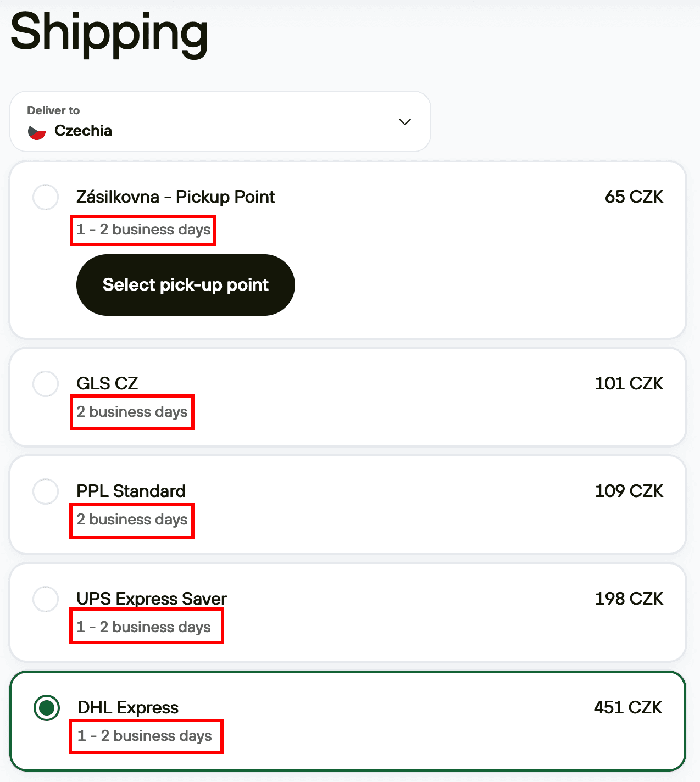Choose GLS CZ as shipping method
The image size is (700, 782).
point(46,384)
